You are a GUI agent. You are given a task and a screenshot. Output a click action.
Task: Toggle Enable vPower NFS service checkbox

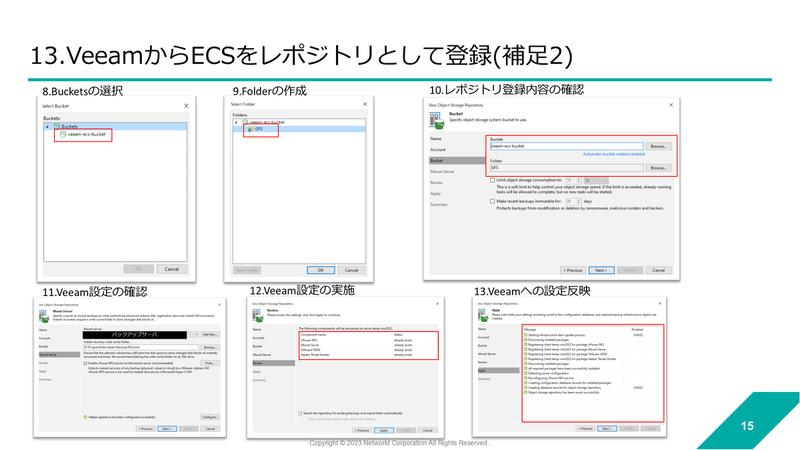tap(85, 363)
